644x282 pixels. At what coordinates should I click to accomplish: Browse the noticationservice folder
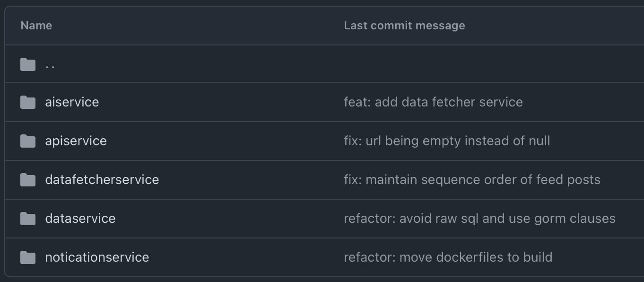(x=97, y=257)
